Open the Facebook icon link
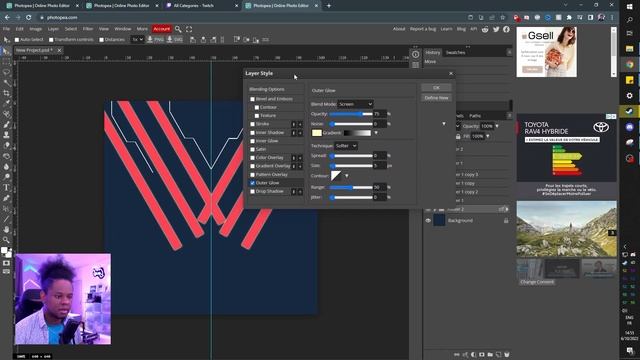The height and width of the screenshot is (360, 640). pyautogui.click(x=506, y=29)
